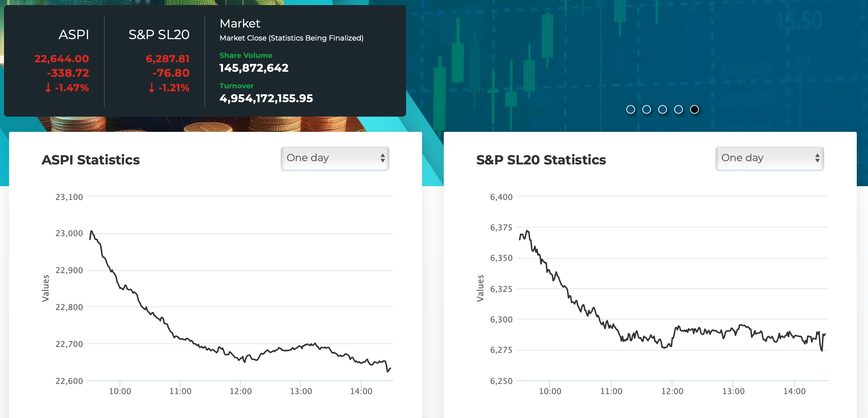Jump to the third carousel slide dot
The image size is (868, 418).
(x=663, y=109)
